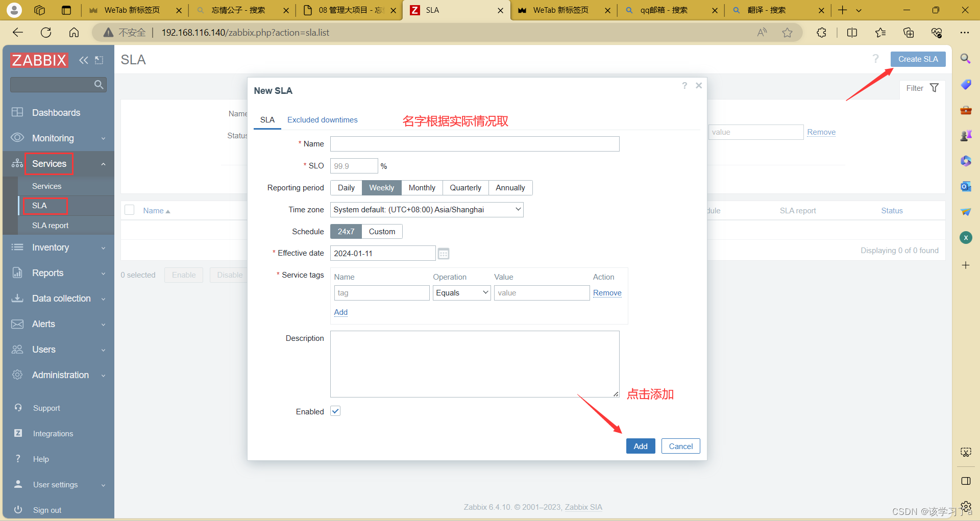Click the SLO percentage field

point(354,166)
